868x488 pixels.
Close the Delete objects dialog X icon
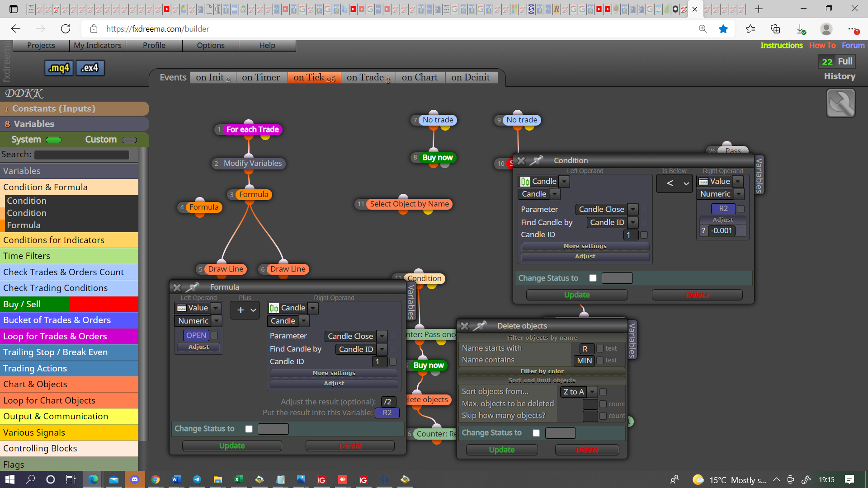pos(464,326)
